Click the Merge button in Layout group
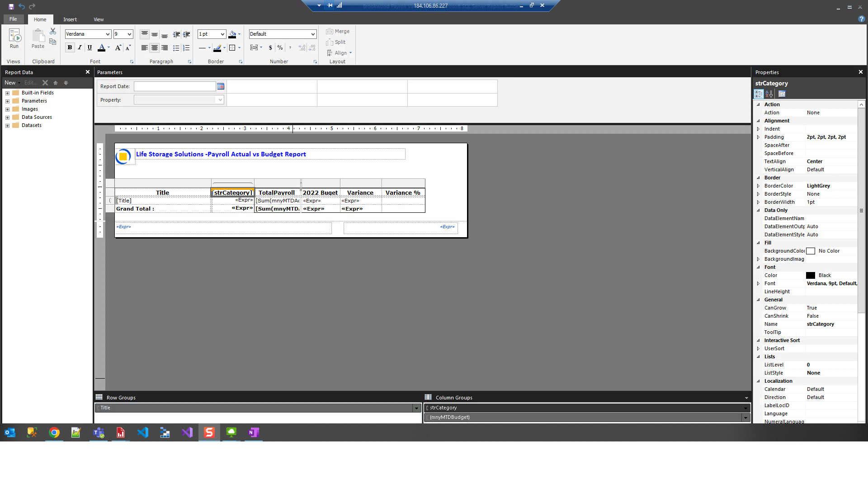 (338, 31)
